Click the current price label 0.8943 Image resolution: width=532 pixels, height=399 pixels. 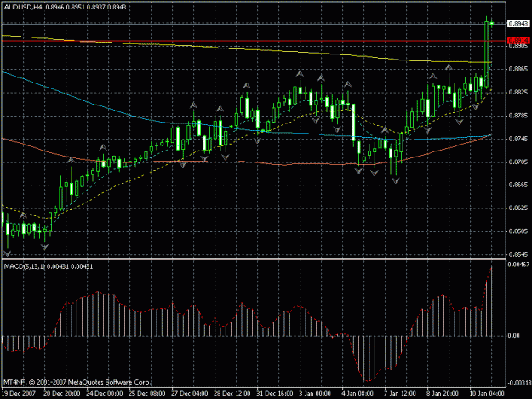518,23
